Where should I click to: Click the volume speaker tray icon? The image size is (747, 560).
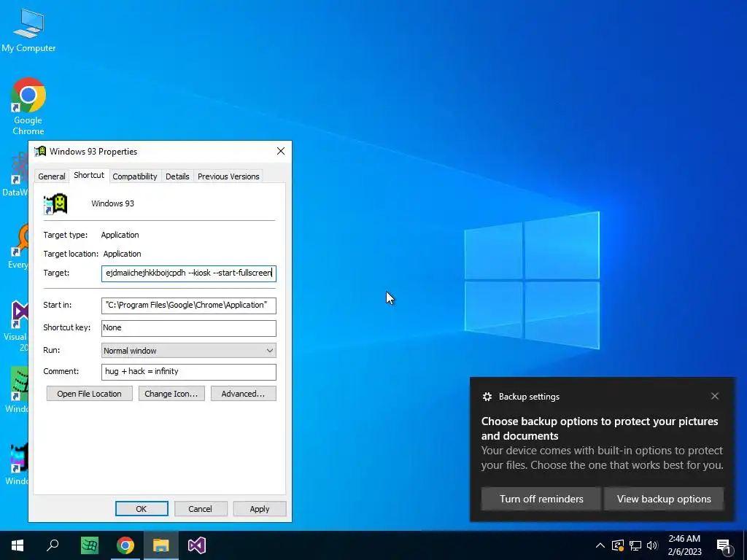[x=652, y=545]
